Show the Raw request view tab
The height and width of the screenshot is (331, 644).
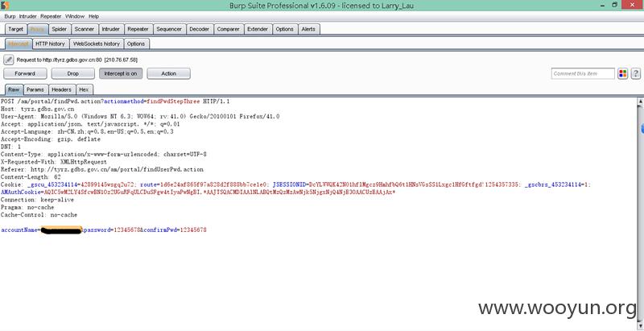click(x=14, y=89)
